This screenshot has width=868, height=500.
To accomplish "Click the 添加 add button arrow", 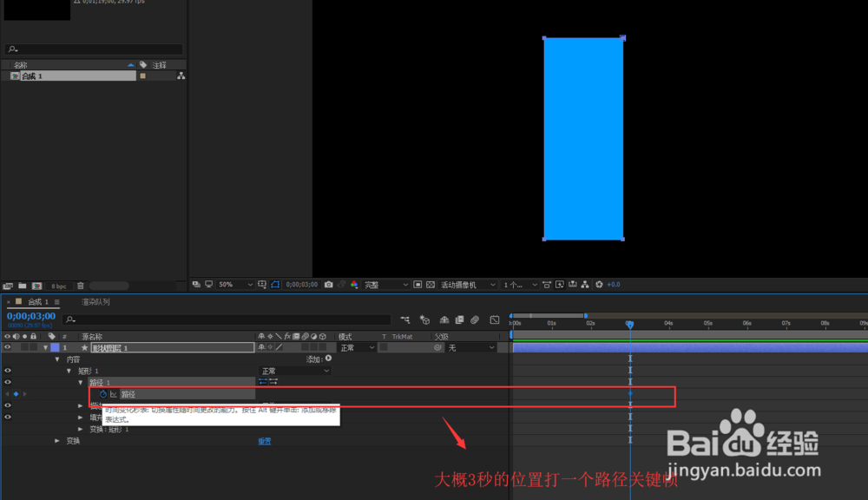I will click(328, 359).
